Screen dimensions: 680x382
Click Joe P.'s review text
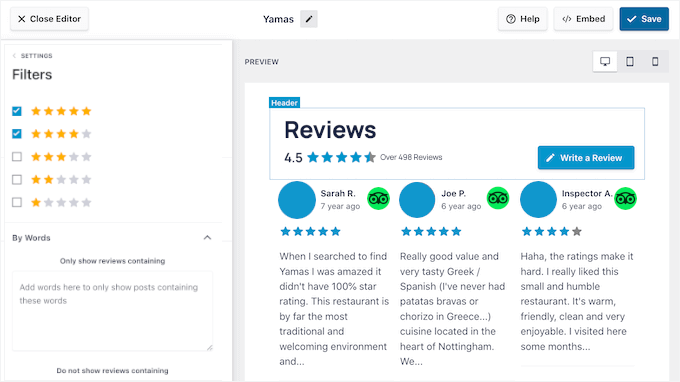(452, 309)
